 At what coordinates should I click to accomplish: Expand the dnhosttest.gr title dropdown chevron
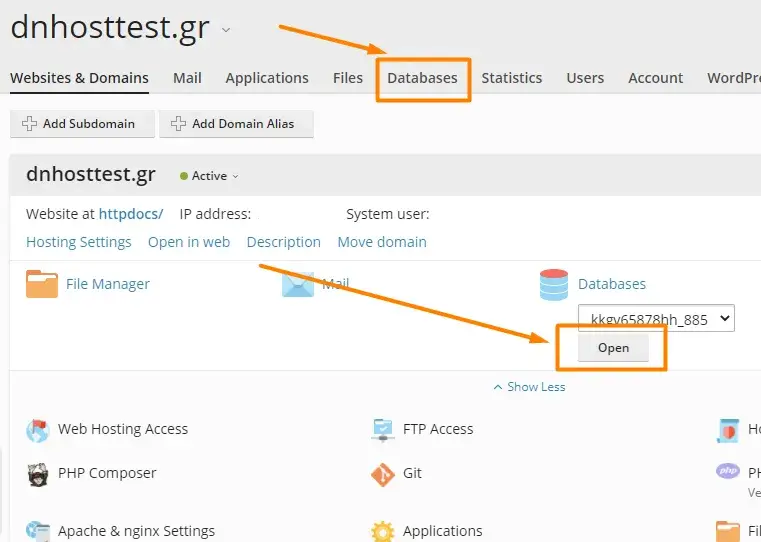226,30
